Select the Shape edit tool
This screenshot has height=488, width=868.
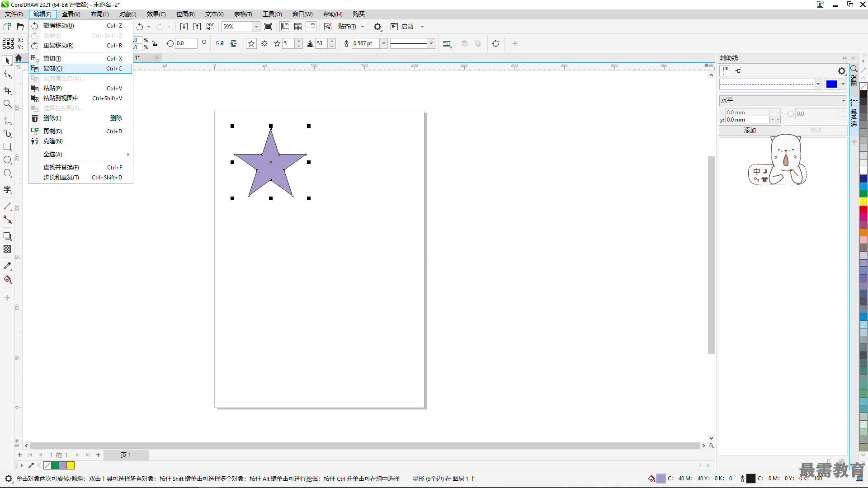click(x=7, y=75)
